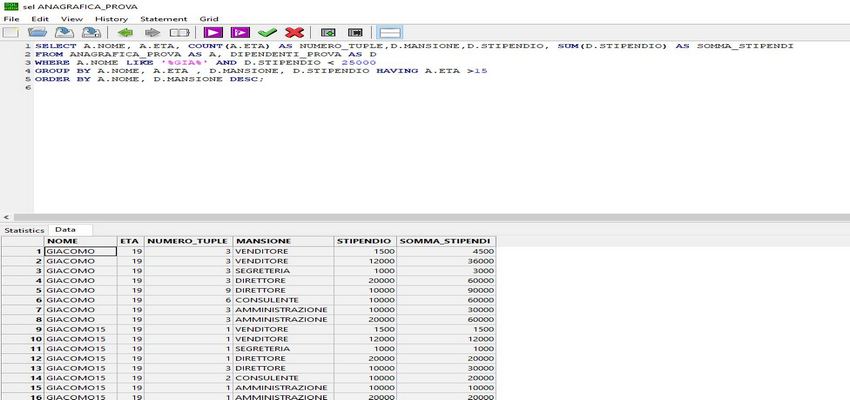Open the Edit menu

(40, 19)
